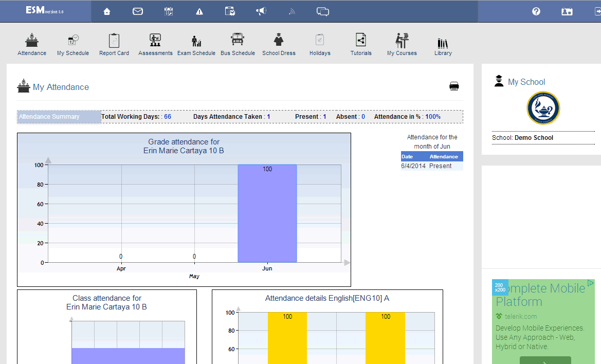The height and width of the screenshot is (364, 601).
Task: Click the ESM version 3.0 logo
Action: [x=45, y=10]
